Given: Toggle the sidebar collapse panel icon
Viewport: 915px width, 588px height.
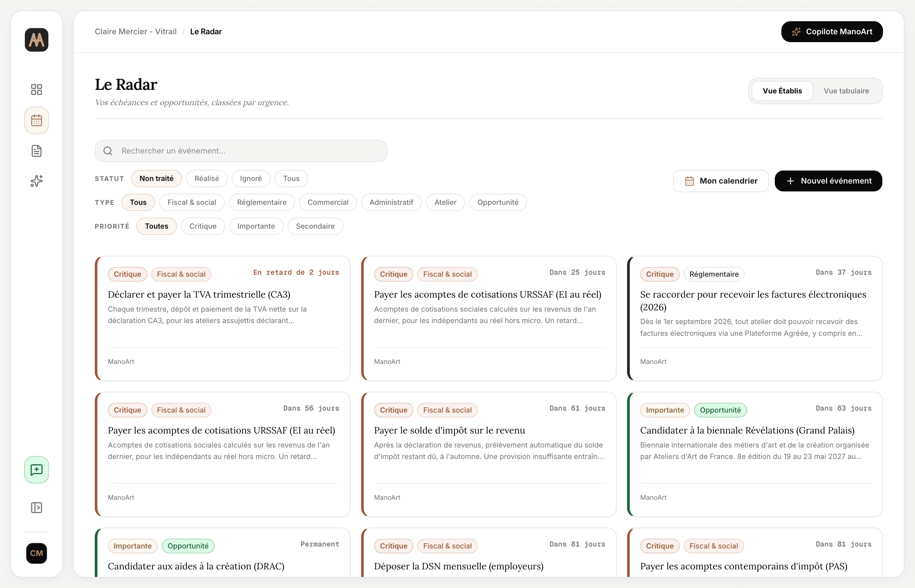Looking at the screenshot, I should (x=36, y=507).
